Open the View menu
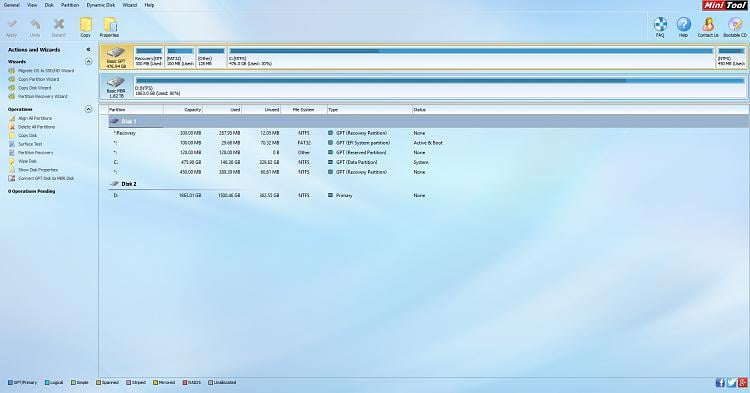This screenshot has height=393, width=750. 32,5
